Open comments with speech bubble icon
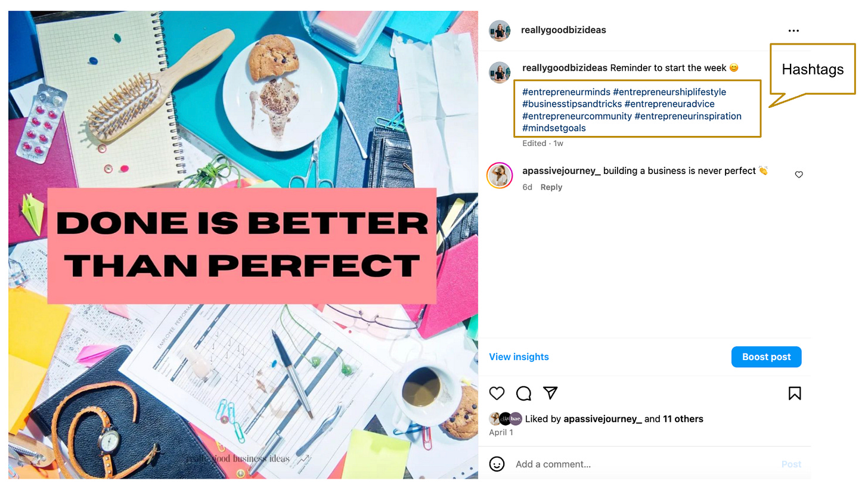868x487 pixels. (523, 393)
